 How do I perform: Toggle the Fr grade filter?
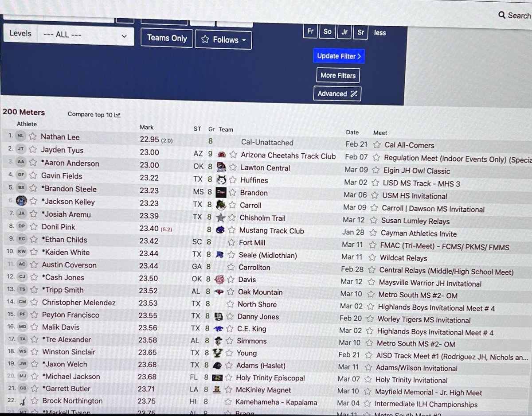310,32
